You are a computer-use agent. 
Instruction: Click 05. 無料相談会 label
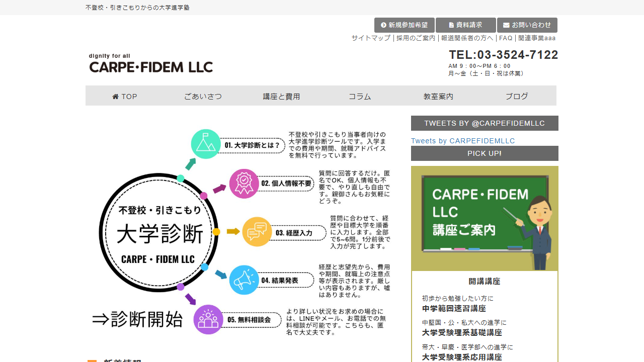point(249,320)
